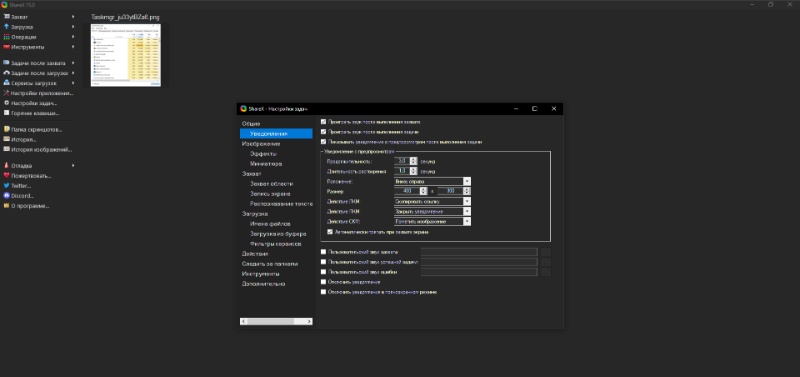Open Папка скриншотов folder icon
The height and width of the screenshot is (377, 800).
7,129
